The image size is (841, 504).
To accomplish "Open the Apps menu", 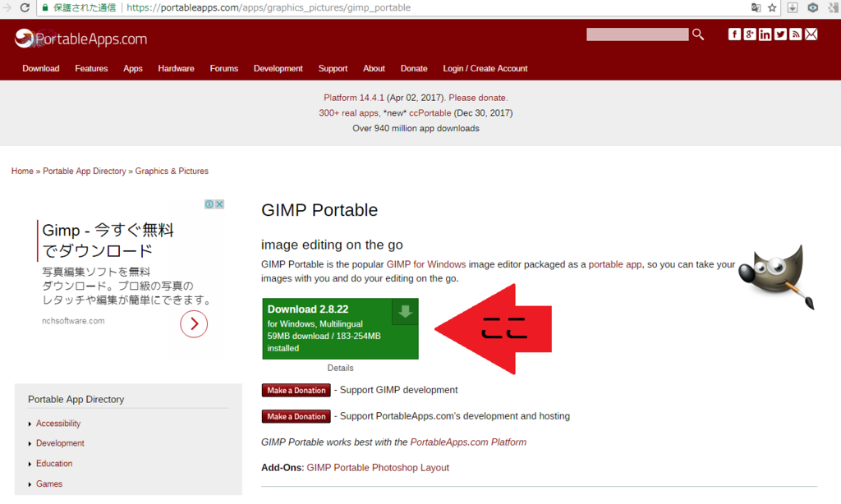I will [132, 69].
